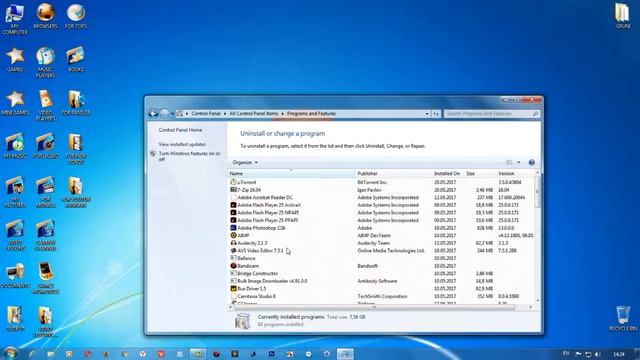The width and height of the screenshot is (640, 360).
Task: Click the taskbar clock showing 14:24
Action: pos(619,354)
